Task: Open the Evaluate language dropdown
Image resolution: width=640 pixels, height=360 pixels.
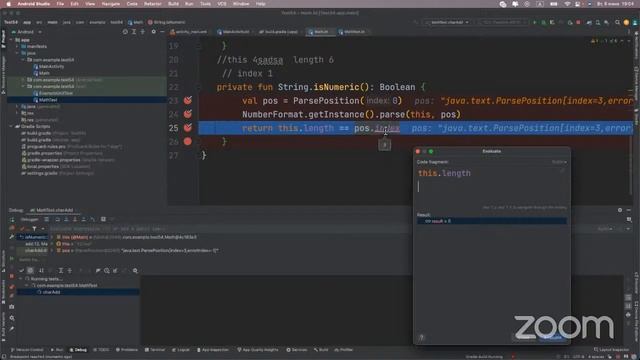Action: [x=559, y=162]
